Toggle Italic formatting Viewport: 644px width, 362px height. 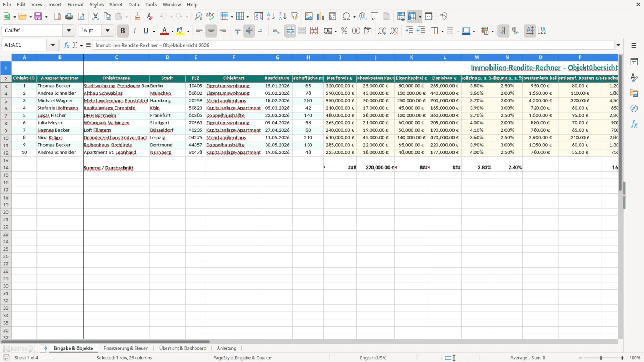pos(135,31)
